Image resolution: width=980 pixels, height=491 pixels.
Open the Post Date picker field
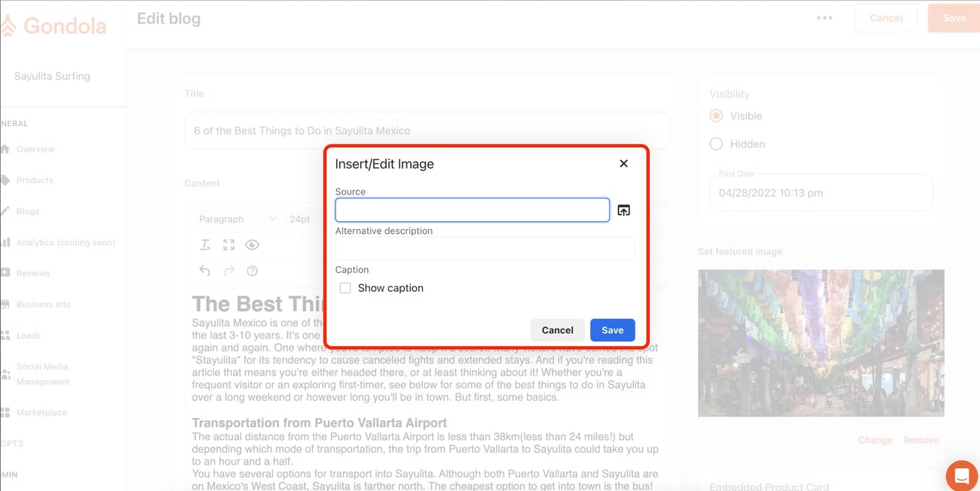820,193
